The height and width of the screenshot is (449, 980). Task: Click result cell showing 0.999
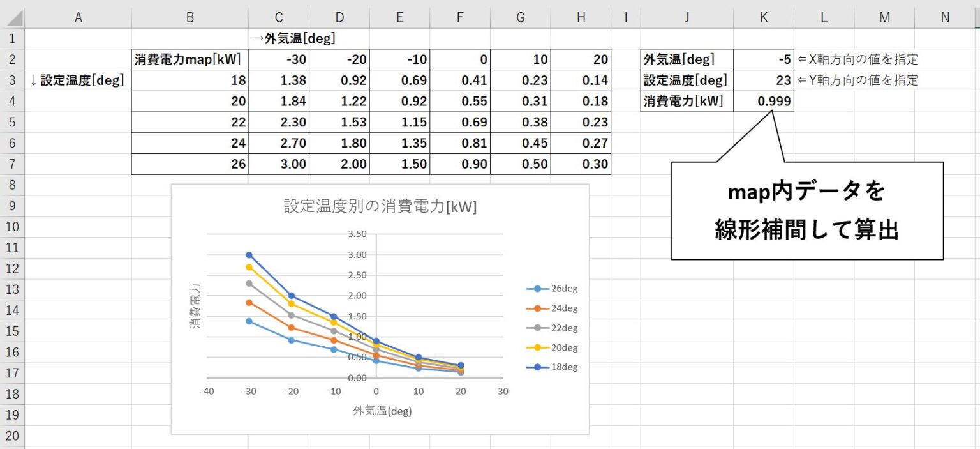click(x=764, y=101)
